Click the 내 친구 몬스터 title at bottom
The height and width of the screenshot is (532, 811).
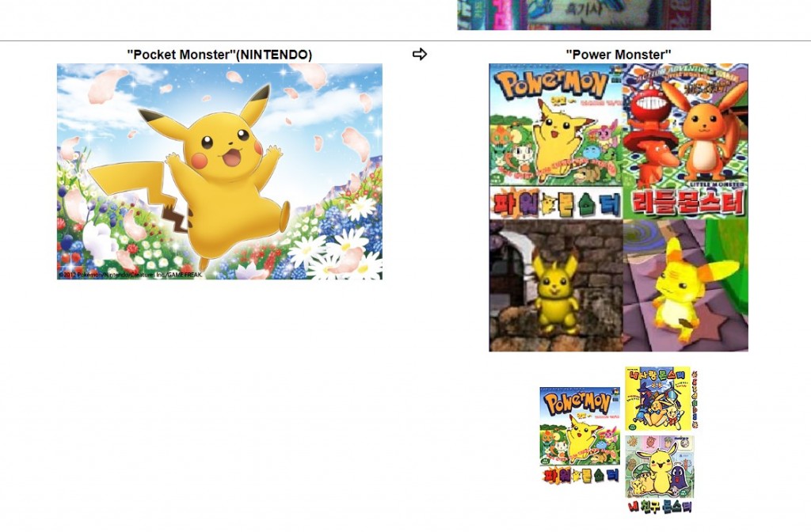coord(659,506)
